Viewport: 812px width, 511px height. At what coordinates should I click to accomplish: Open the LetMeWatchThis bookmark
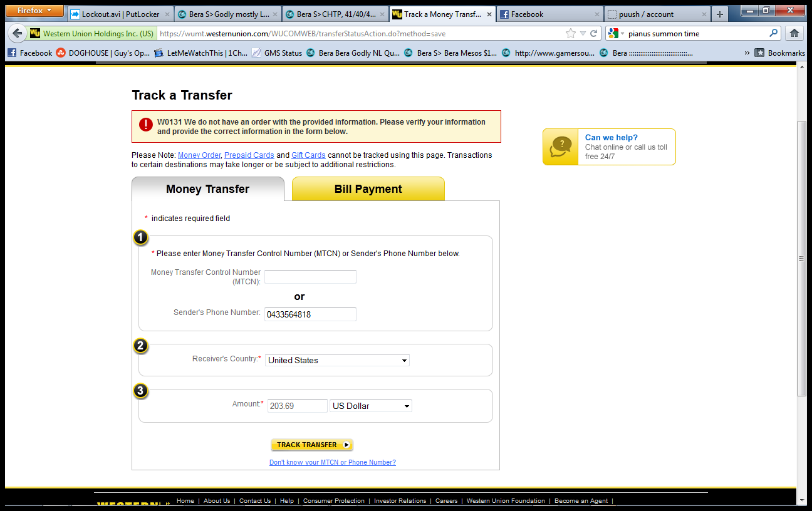tap(200, 53)
